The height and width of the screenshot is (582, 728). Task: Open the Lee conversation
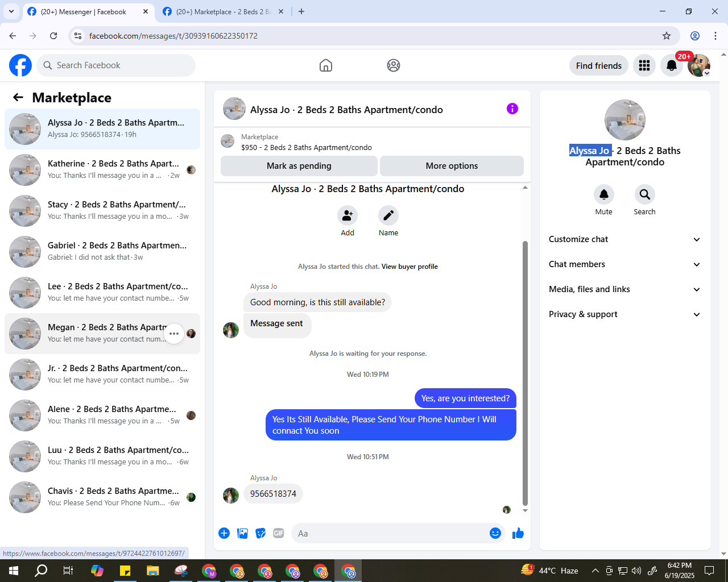coord(102,293)
